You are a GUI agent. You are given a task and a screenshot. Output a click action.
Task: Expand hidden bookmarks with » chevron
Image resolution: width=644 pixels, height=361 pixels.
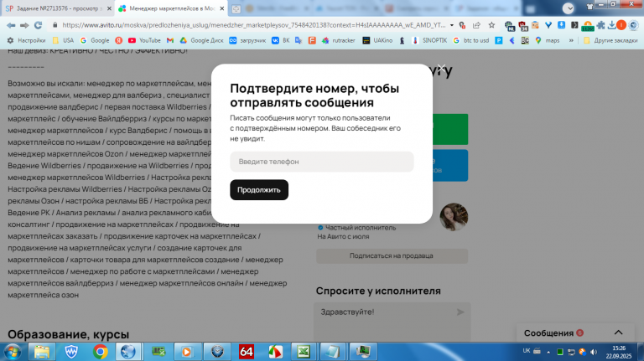point(571,40)
